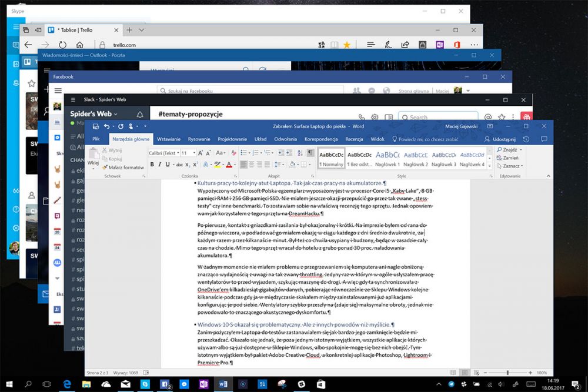Click Wytnij cut in the clipboard group

click(112, 150)
